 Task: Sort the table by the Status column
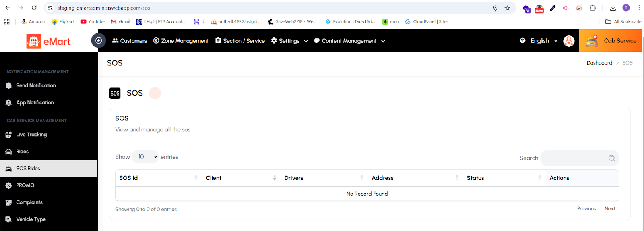503,178
